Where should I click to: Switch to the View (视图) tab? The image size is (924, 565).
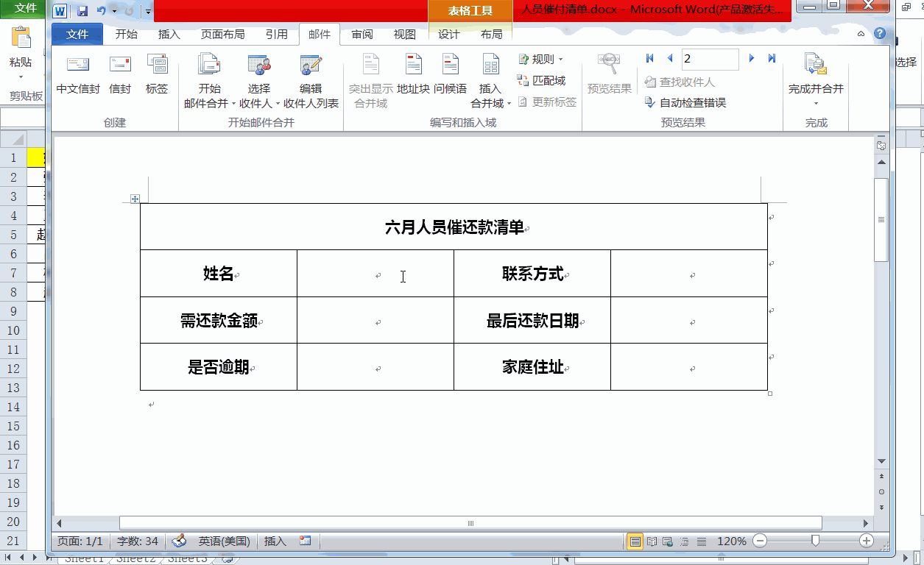point(405,35)
